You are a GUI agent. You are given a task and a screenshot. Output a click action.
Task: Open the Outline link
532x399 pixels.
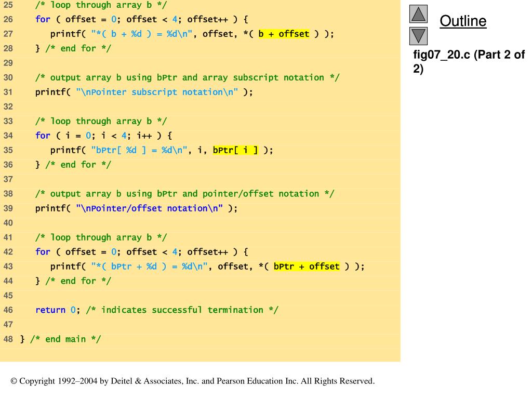(463, 21)
